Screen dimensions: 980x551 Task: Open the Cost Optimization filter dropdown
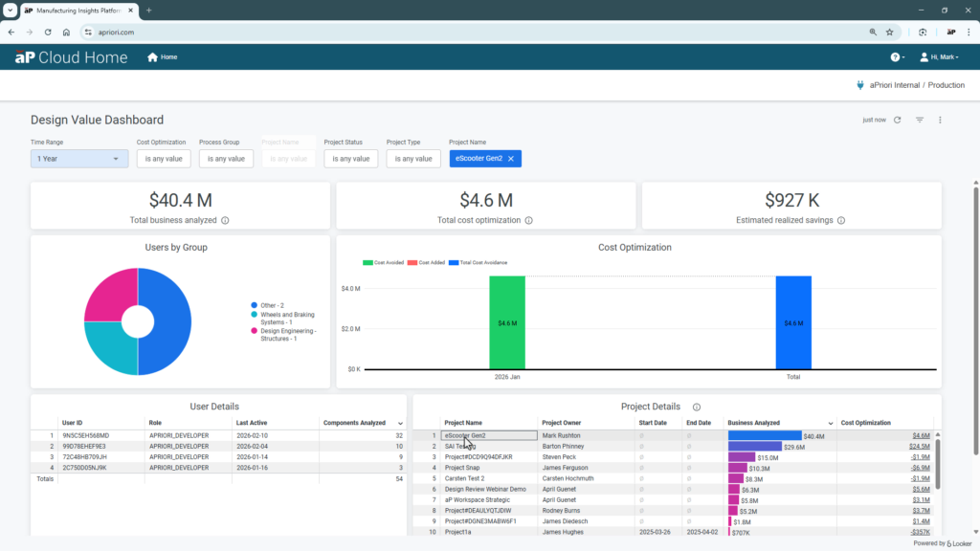163,158
